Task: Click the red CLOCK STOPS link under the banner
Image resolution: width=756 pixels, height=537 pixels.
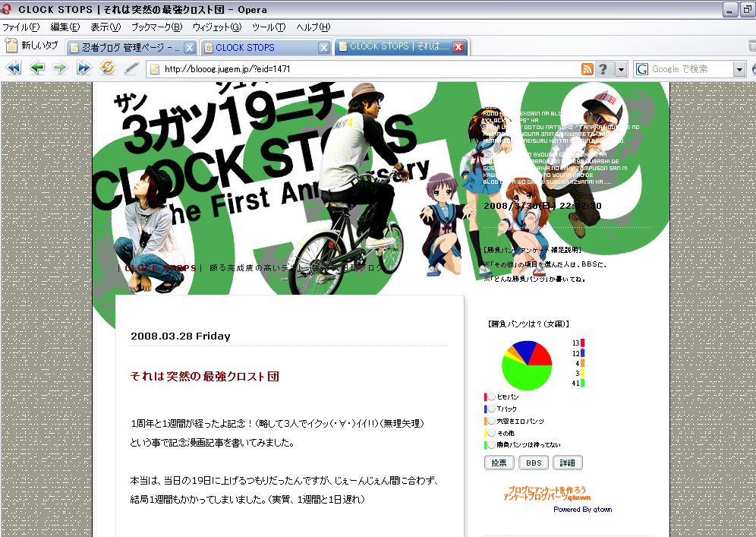Action: click(160, 268)
